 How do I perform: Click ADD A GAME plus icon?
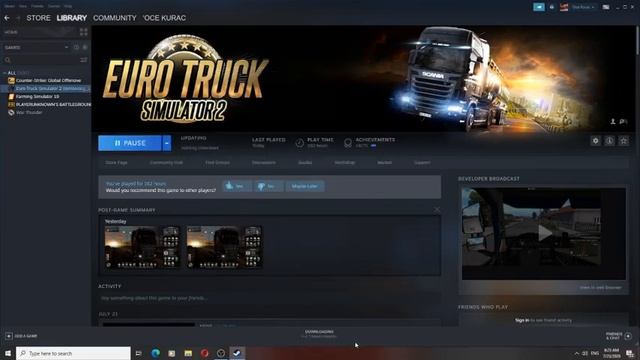(x=9, y=336)
